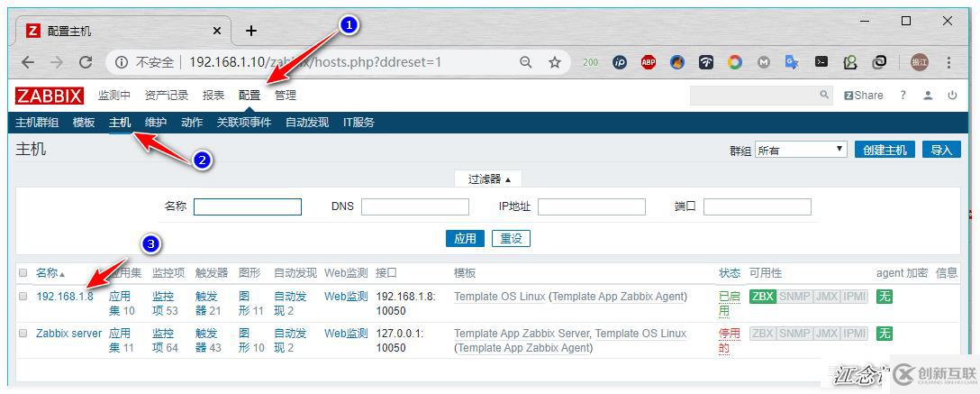Check the Zabbix server host checkbox
980x394 pixels.
[23, 334]
